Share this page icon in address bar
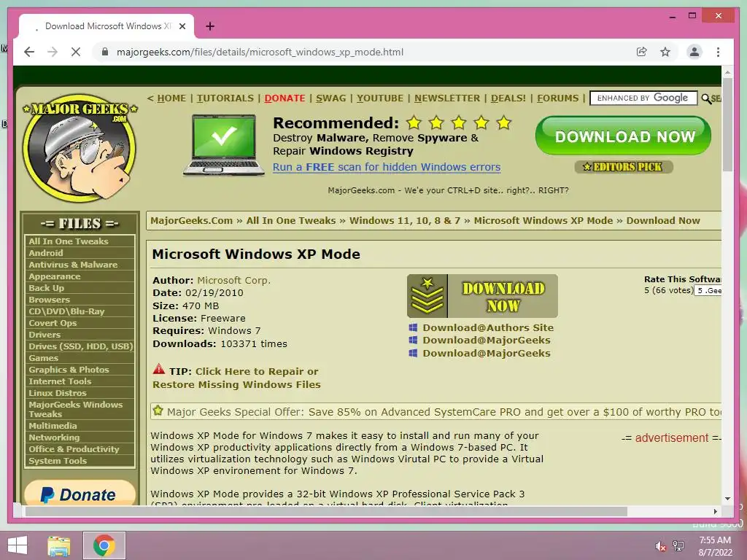Image resolution: width=747 pixels, height=560 pixels. click(642, 52)
